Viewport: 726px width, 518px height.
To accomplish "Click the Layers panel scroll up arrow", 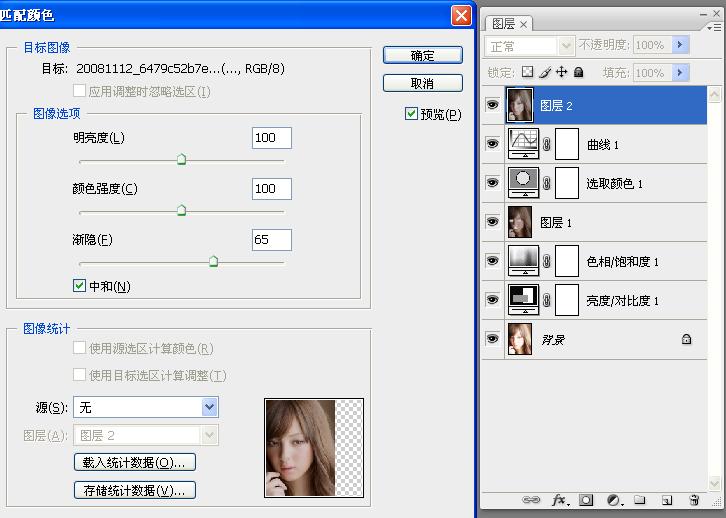I will [714, 94].
